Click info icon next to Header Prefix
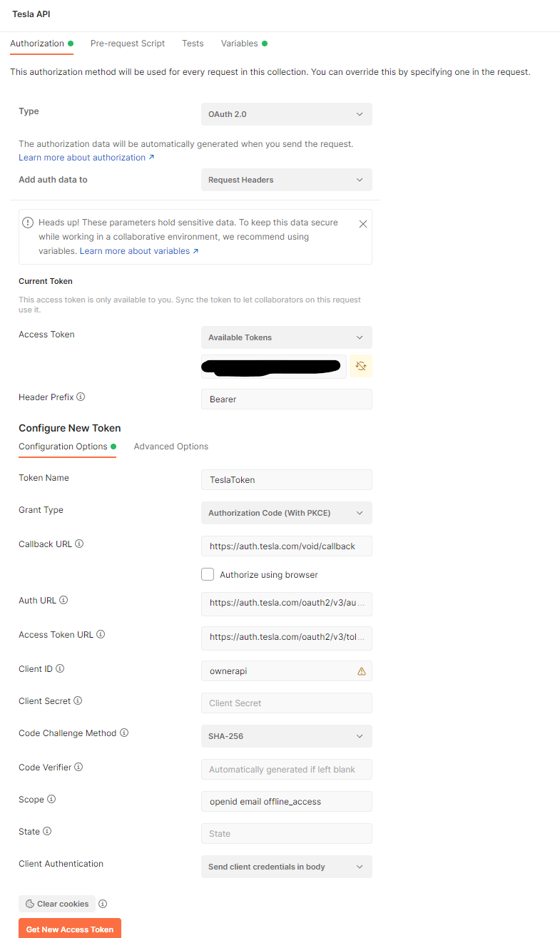The height and width of the screenshot is (938, 560). coord(81,397)
